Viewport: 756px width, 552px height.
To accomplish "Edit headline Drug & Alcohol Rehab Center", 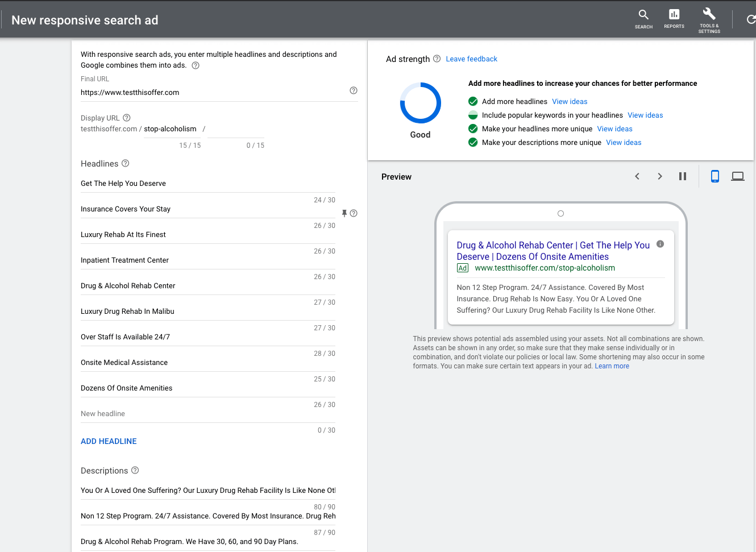I will [208, 286].
